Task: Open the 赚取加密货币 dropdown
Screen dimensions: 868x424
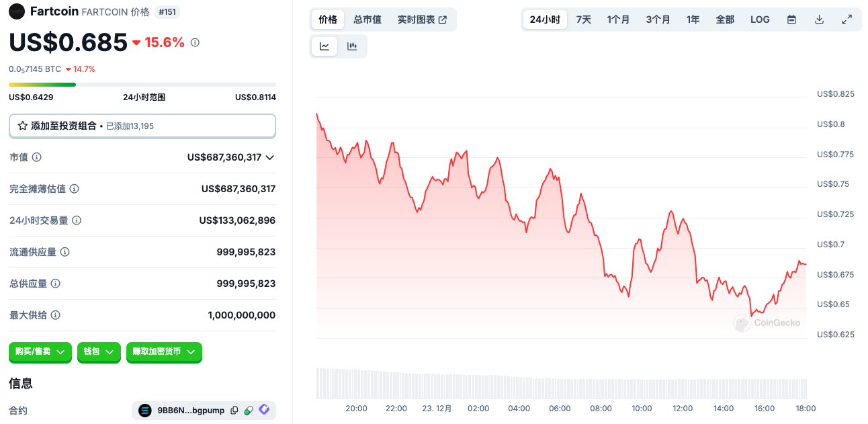Action: pos(164,351)
